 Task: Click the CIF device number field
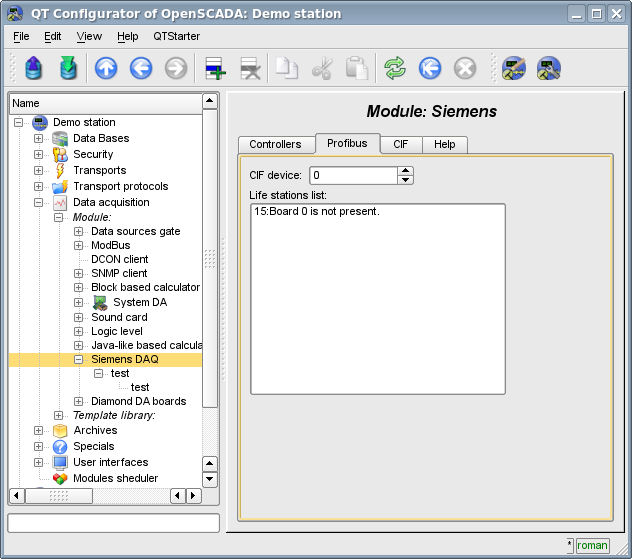352,175
